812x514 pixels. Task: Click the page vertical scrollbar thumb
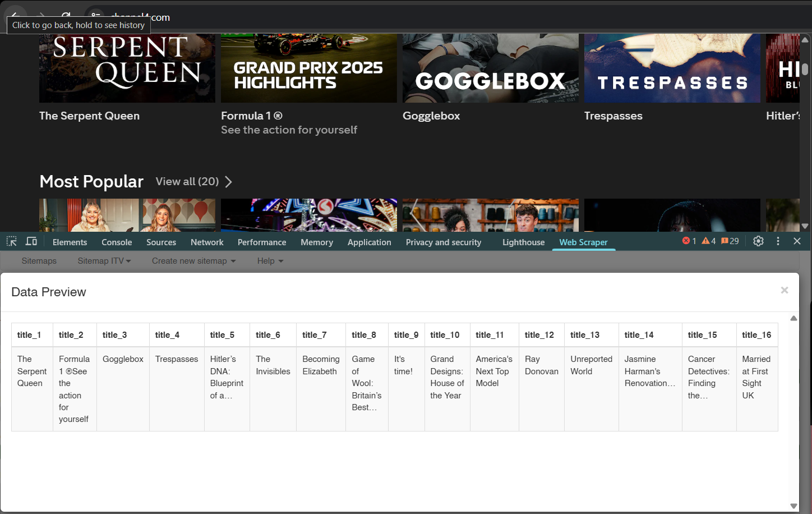point(805,69)
